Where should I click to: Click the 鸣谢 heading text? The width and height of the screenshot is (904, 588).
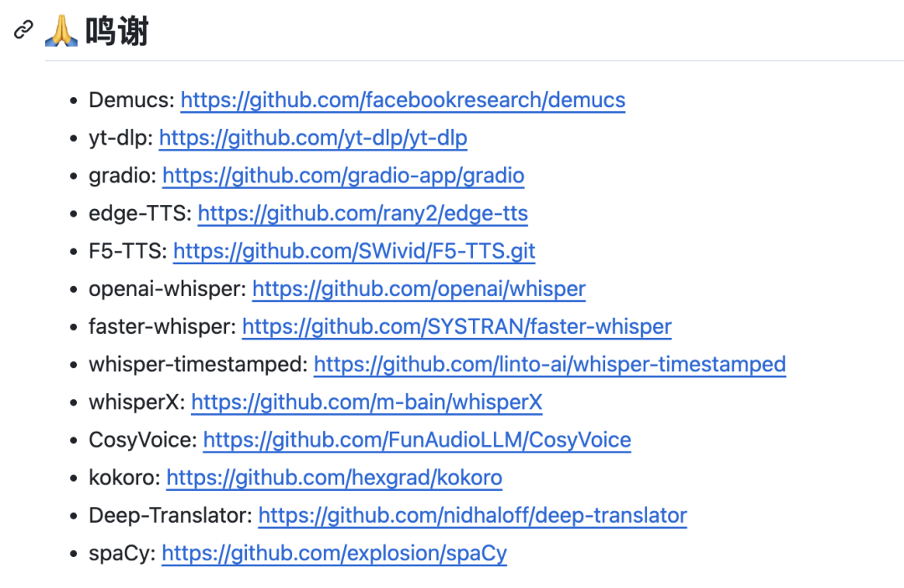116,32
